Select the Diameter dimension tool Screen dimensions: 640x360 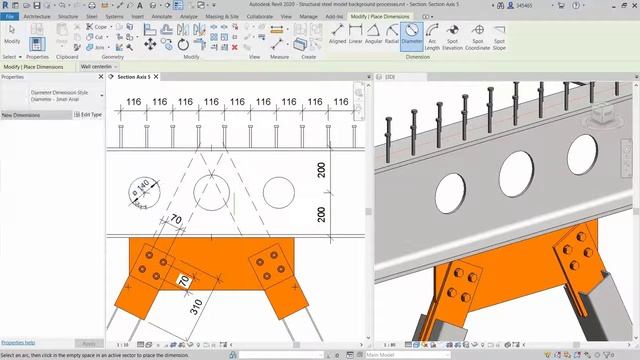411,36
